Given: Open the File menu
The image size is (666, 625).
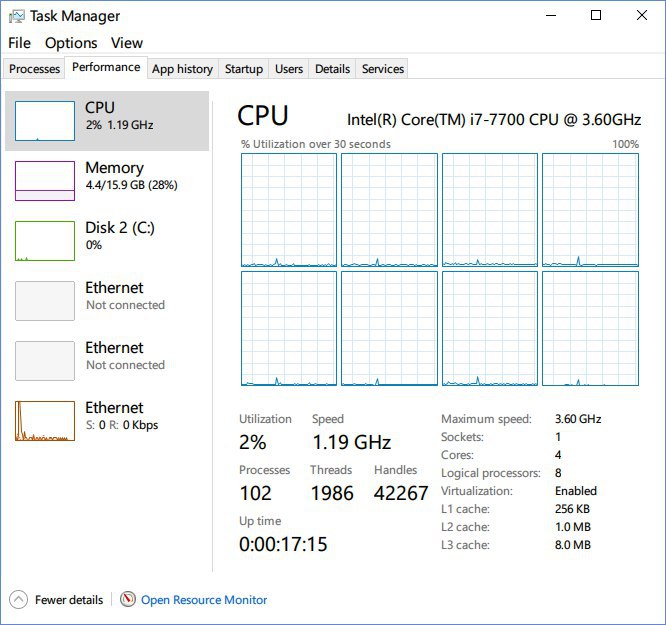Looking at the screenshot, I should 19,43.
